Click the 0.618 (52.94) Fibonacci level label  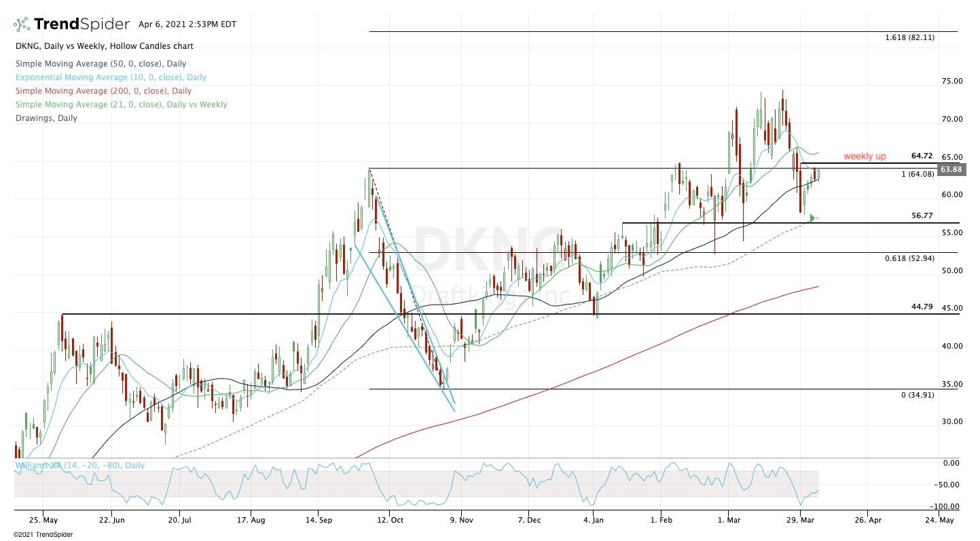909,259
